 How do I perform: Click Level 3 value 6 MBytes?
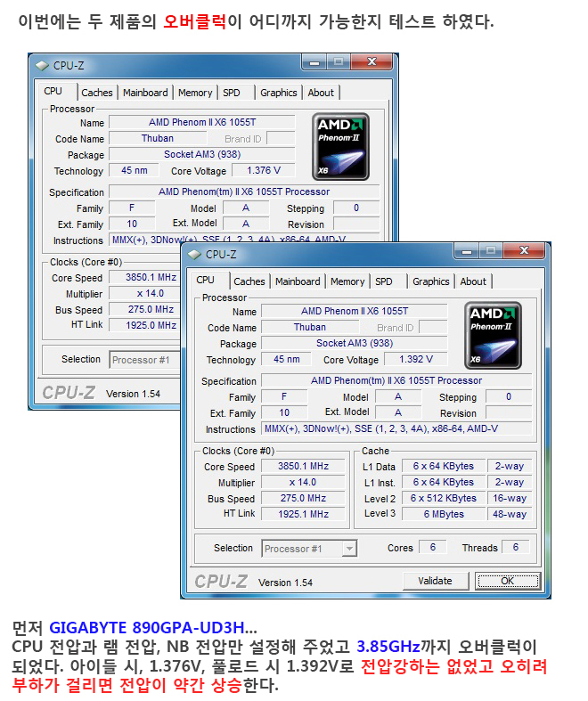pos(444,514)
